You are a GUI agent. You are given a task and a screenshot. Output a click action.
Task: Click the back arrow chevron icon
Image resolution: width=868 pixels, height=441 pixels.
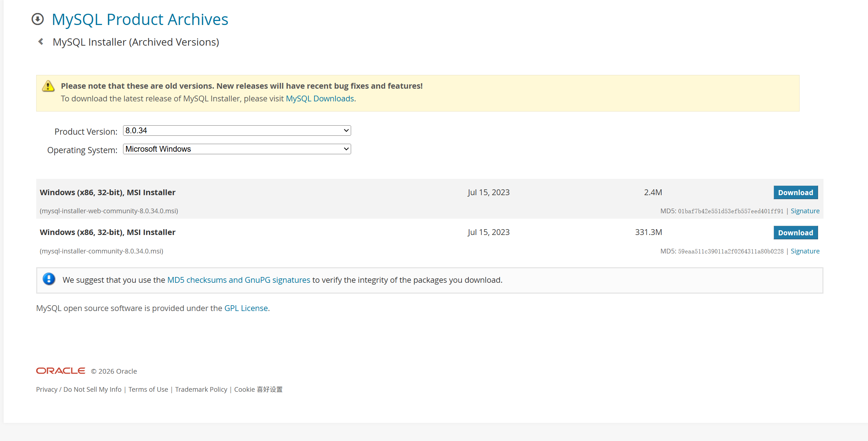pos(41,42)
